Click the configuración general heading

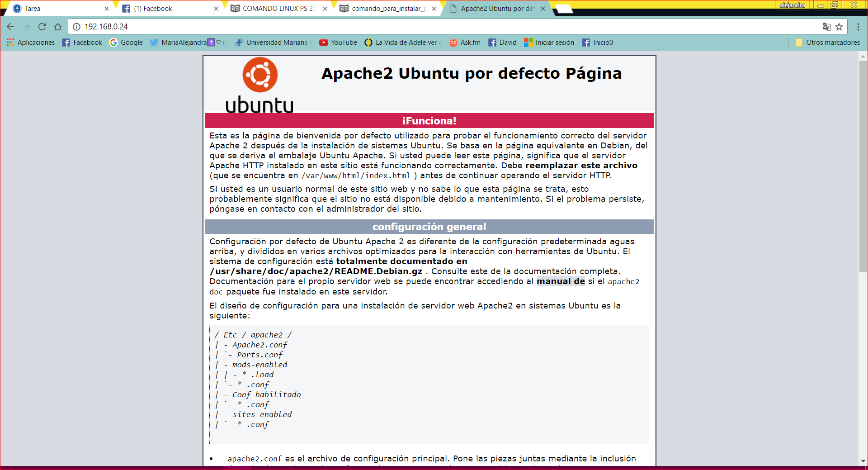point(429,227)
